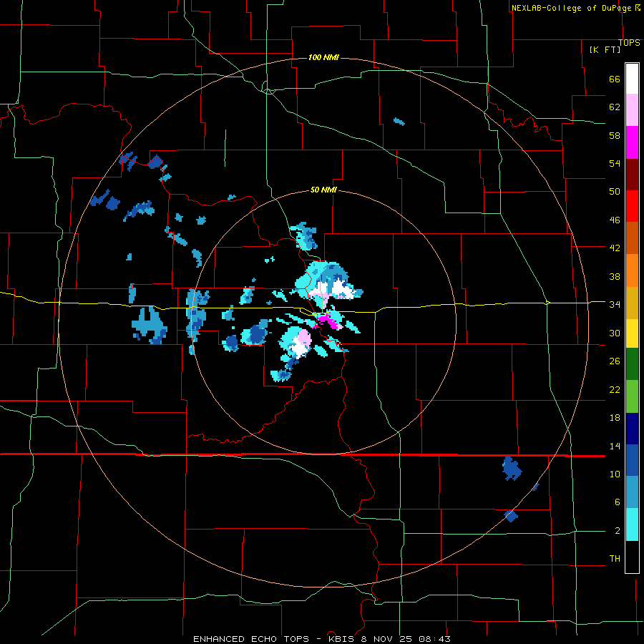Viewport: 644px width, 644px height.
Task: Click the legend value "14"
Action: [615, 446]
